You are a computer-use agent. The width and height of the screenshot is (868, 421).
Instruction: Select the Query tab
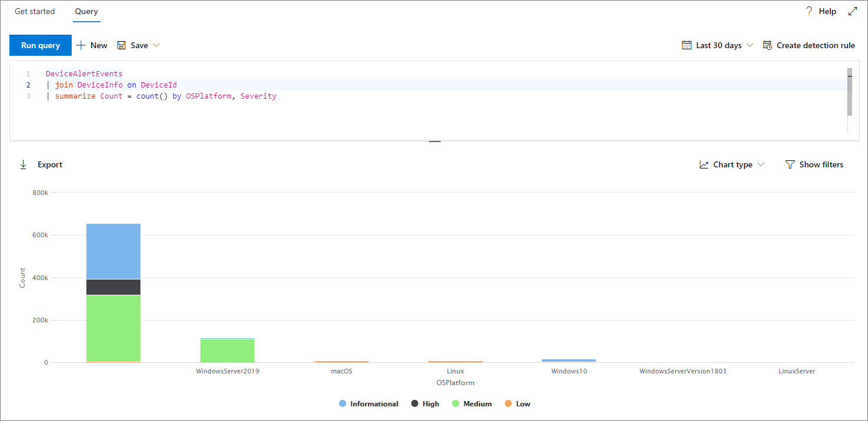point(86,11)
